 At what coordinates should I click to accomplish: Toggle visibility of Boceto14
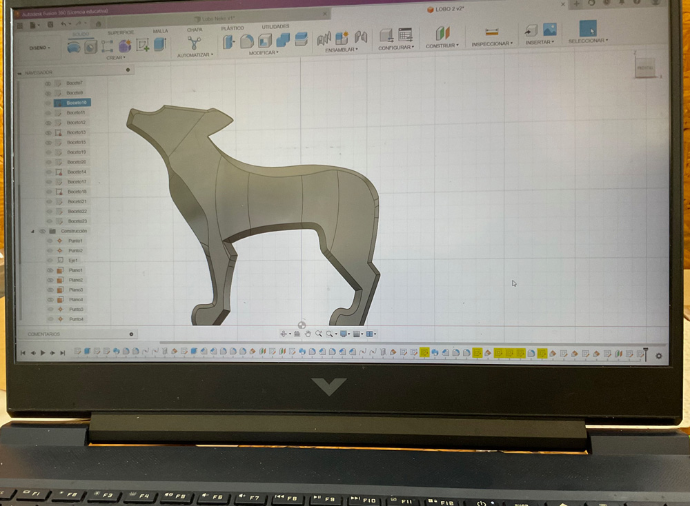coord(48,172)
